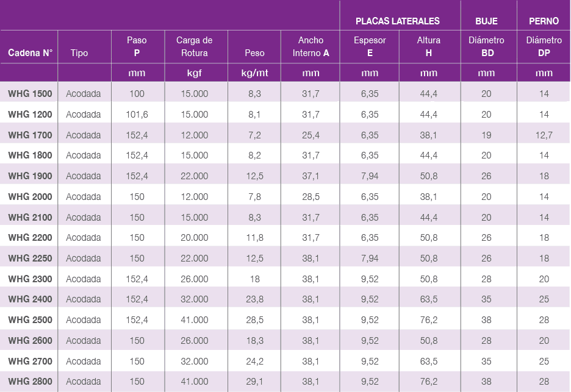Select the Cadena N° column header
Screen dimensions: 571x392
(30, 53)
